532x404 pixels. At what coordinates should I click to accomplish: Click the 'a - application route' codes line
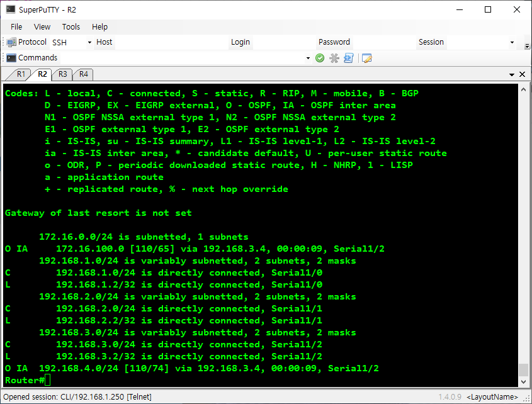pyautogui.click(x=104, y=177)
